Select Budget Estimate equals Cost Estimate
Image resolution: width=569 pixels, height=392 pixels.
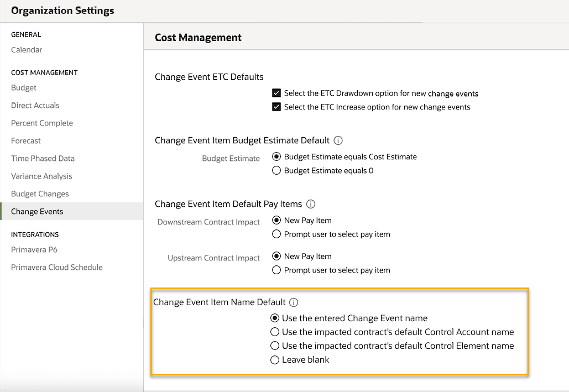pos(277,157)
